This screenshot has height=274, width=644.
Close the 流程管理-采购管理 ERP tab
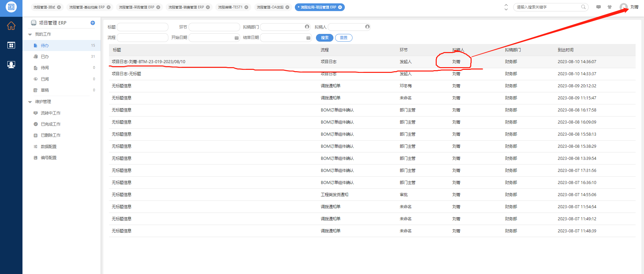pyautogui.click(x=158, y=7)
